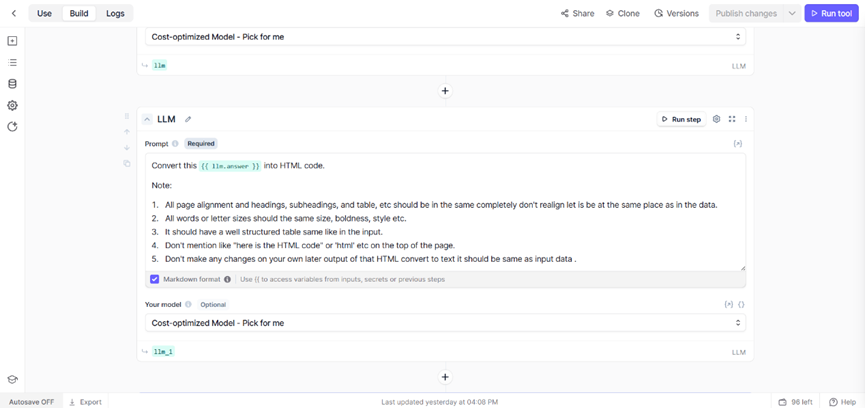Screen dimensions: 865x408
Task: Switch to the Use tab
Action: [45, 13]
